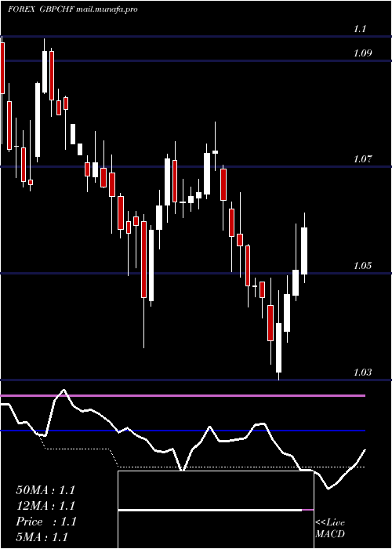Click the 1.05 price axis label

tap(362, 266)
